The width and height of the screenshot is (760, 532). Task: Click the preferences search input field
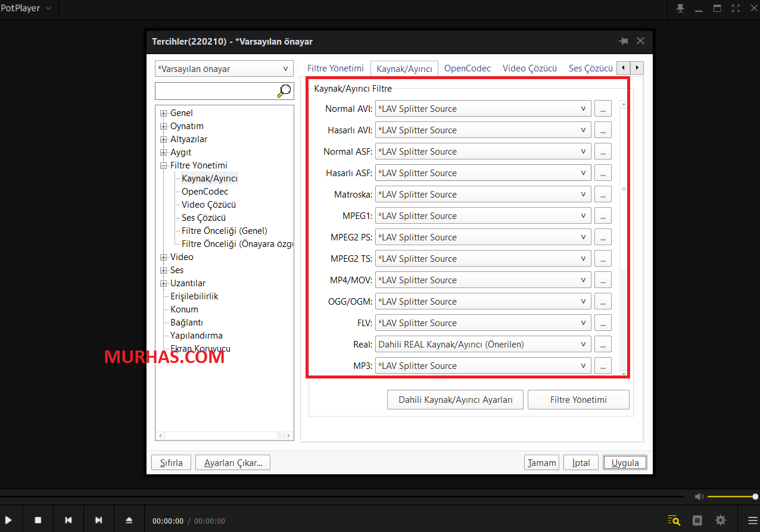click(x=216, y=90)
